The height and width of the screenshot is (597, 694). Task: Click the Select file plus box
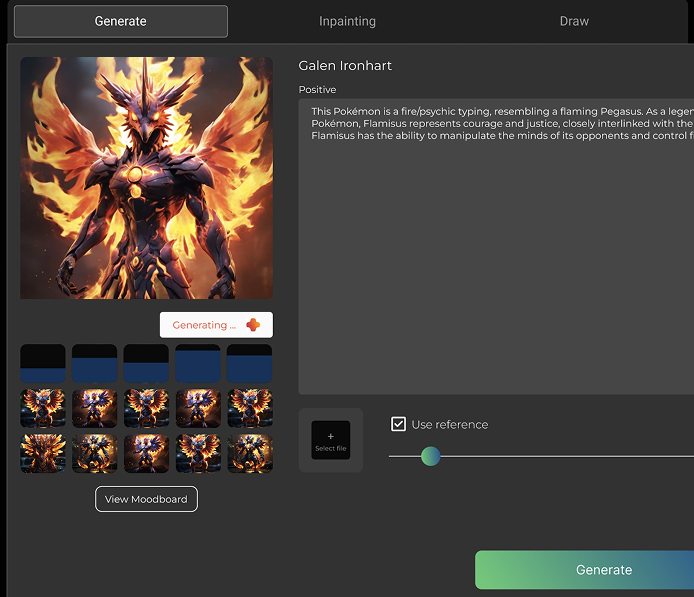331,440
